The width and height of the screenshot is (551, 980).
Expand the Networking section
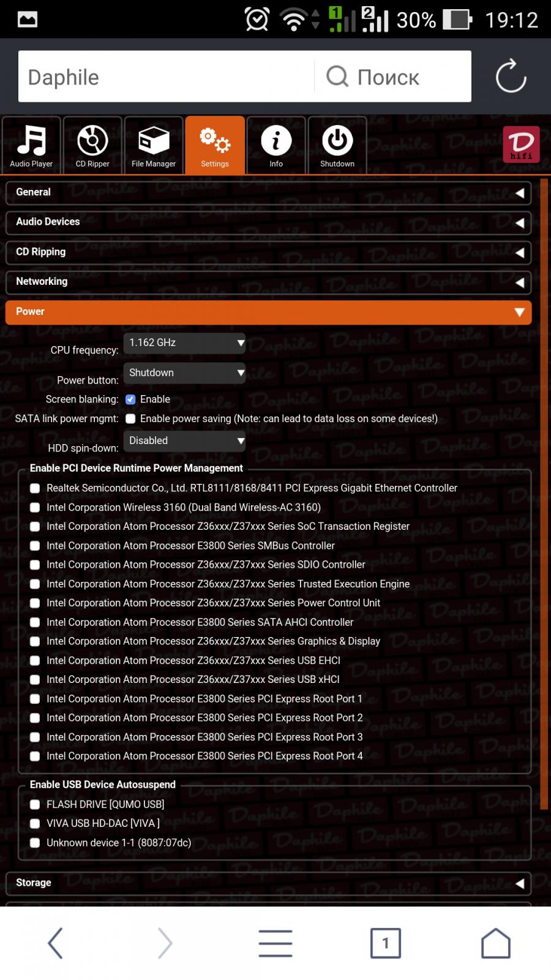point(268,282)
